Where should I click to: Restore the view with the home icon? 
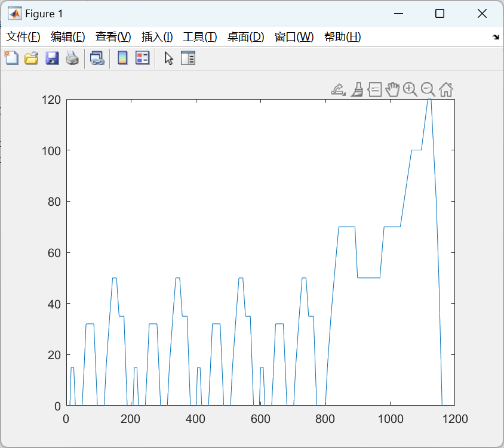(x=446, y=89)
